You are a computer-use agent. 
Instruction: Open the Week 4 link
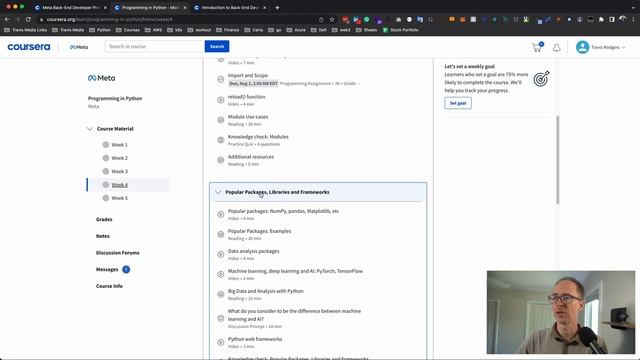(x=120, y=185)
